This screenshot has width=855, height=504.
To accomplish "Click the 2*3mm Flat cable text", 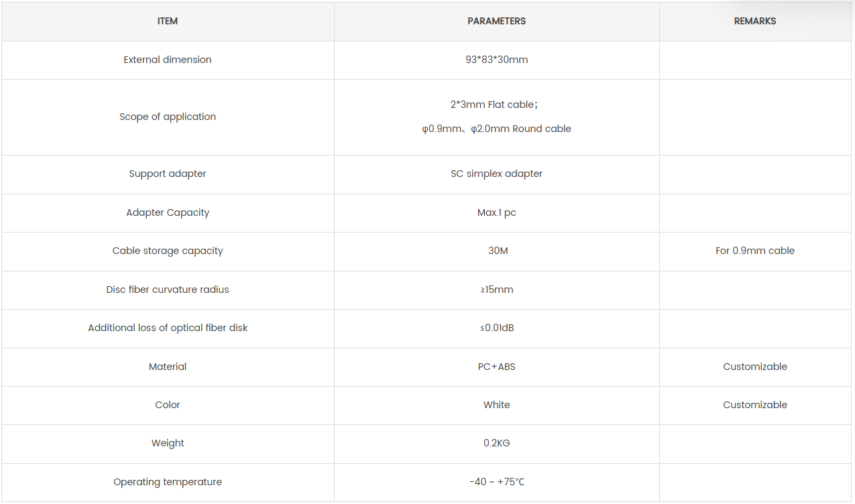I will (494, 105).
